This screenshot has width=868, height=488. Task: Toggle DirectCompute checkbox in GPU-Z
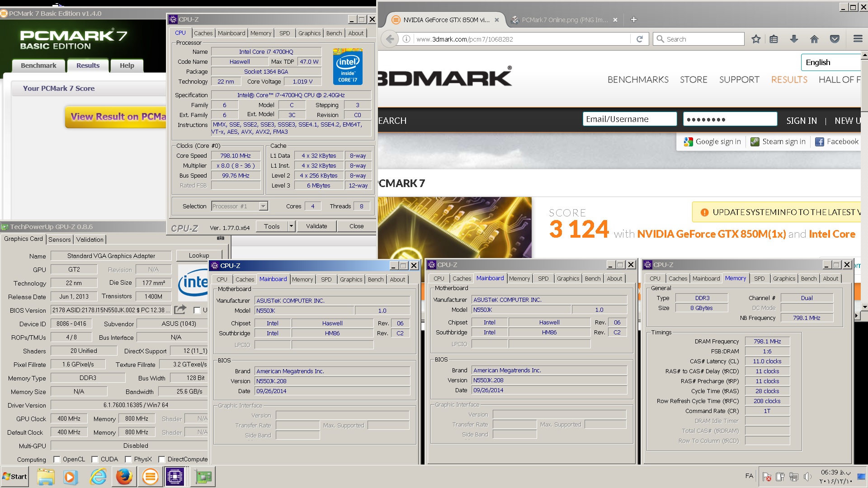162,459
